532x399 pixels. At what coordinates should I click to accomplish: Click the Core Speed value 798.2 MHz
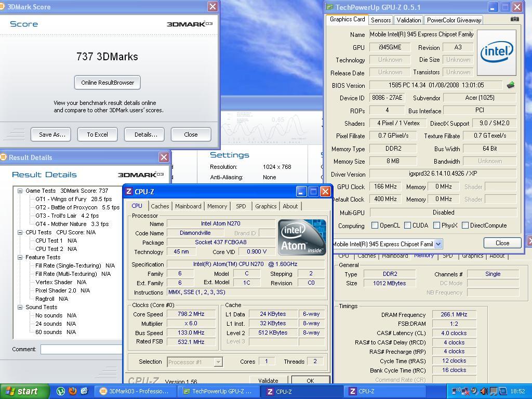point(191,314)
